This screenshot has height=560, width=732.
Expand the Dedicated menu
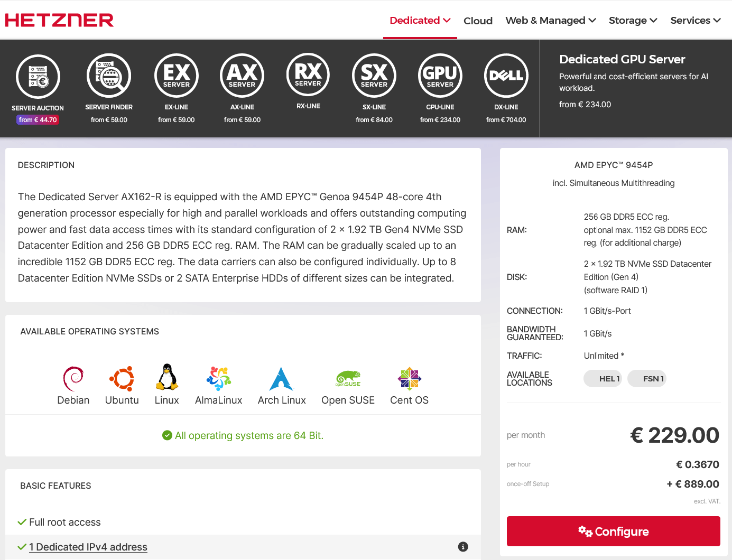[420, 20]
